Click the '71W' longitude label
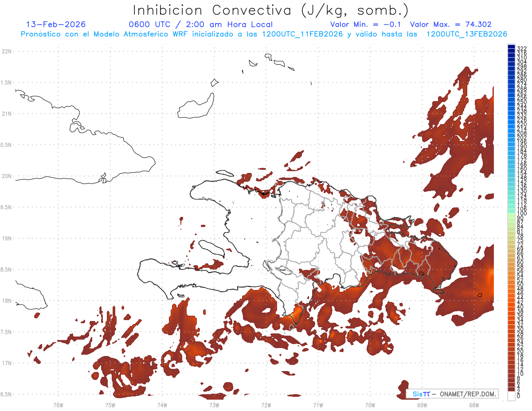Image resolution: width=532 pixels, height=411 pixels. click(318, 405)
